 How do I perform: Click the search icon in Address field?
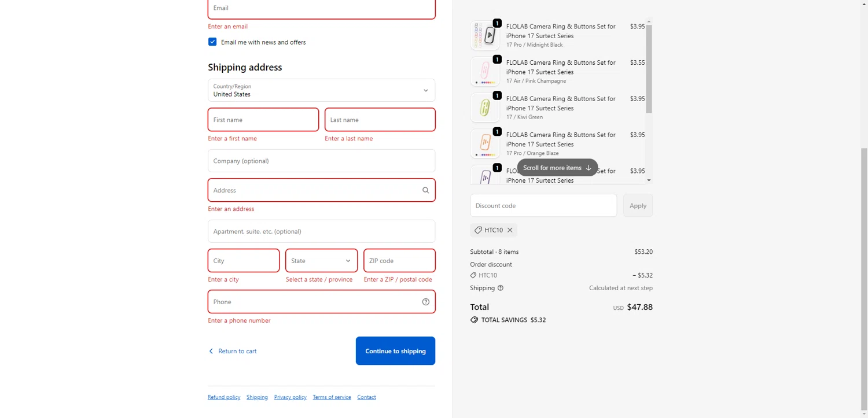coord(425,190)
